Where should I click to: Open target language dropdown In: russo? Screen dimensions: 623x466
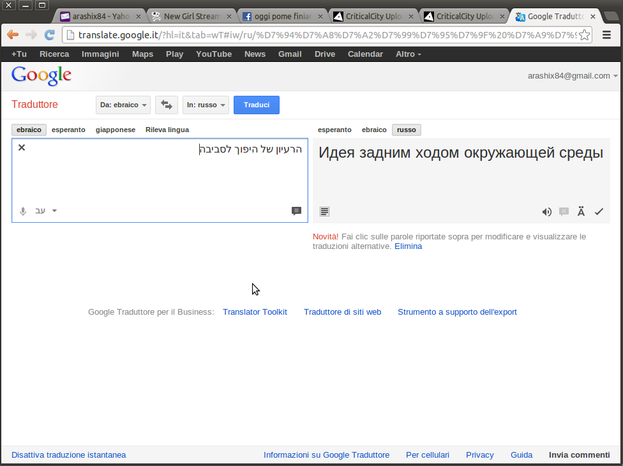coord(206,105)
